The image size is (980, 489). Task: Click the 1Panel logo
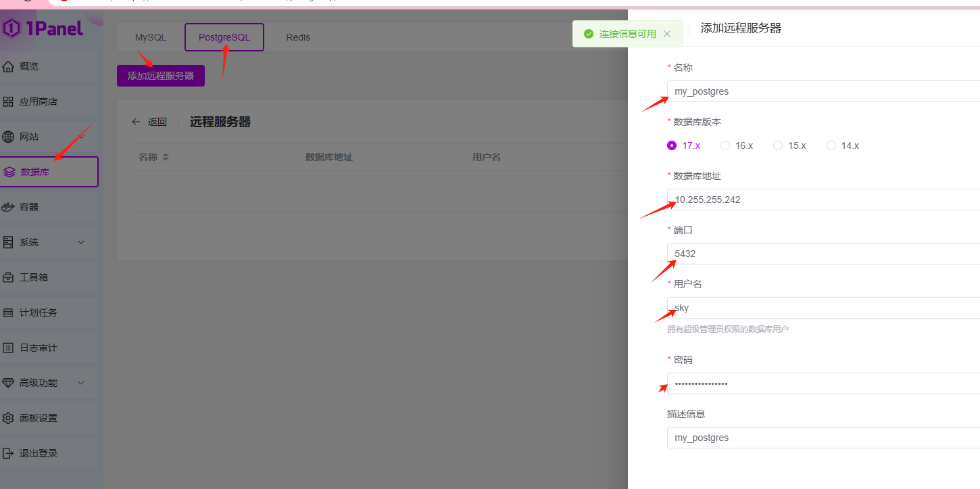[43, 28]
